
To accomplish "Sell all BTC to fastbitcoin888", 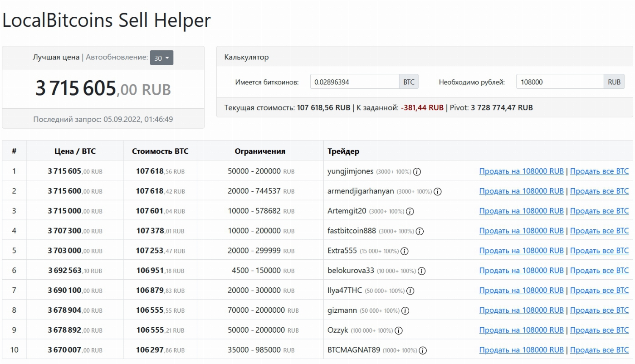I will coord(600,231).
